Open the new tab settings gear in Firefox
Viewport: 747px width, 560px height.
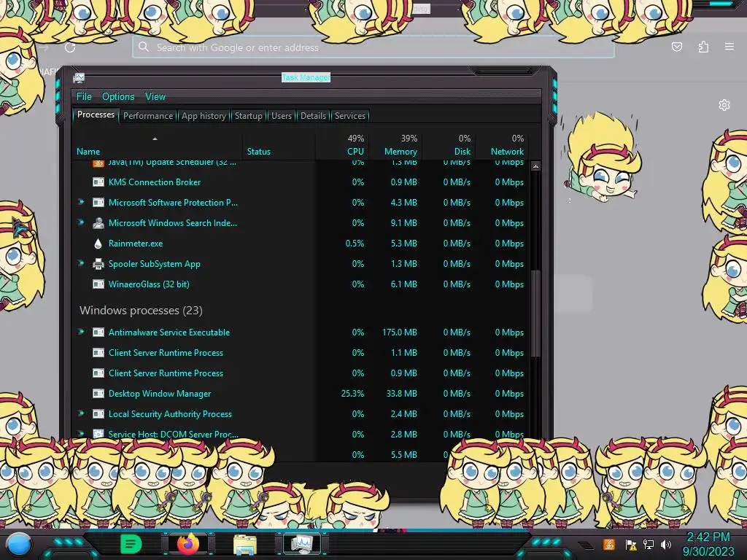tap(724, 105)
